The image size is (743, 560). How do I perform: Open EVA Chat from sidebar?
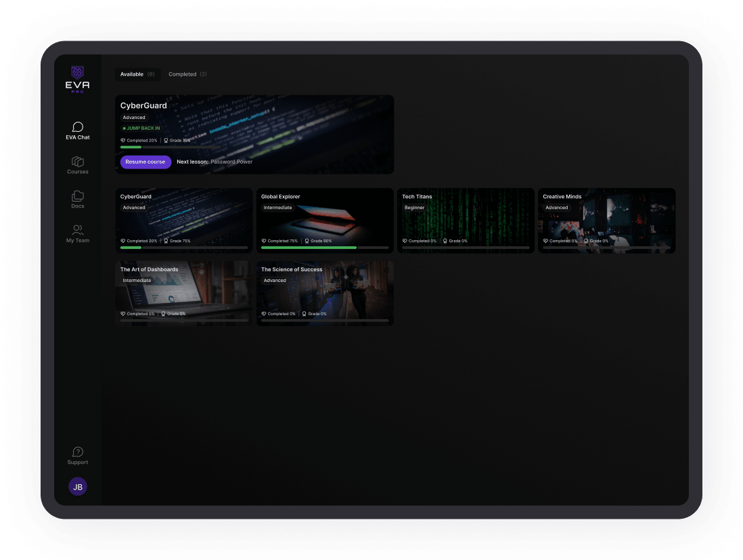(78, 131)
